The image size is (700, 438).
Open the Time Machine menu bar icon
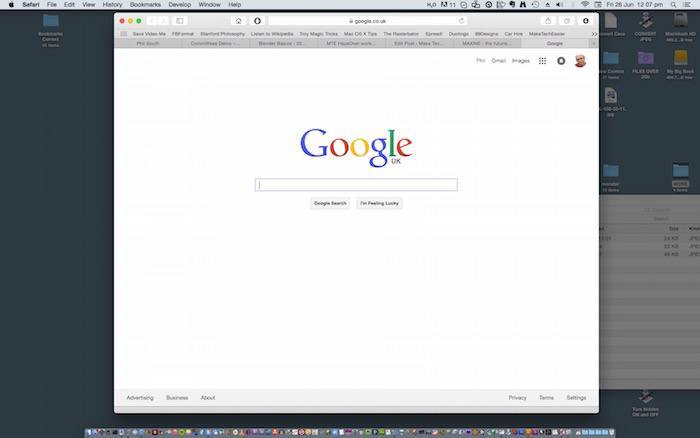535,4
